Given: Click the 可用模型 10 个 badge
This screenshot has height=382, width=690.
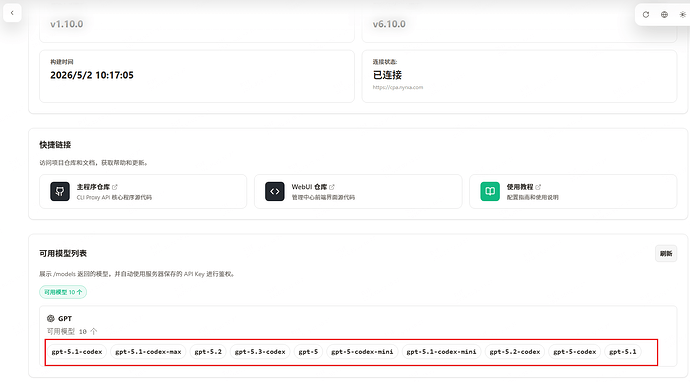Looking at the screenshot, I should [63, 292].
